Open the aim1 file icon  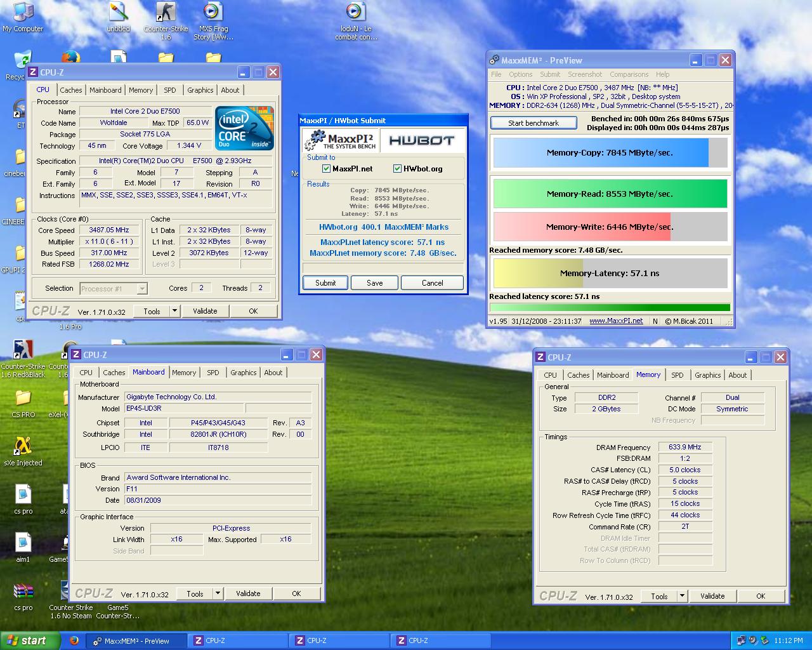23,548
